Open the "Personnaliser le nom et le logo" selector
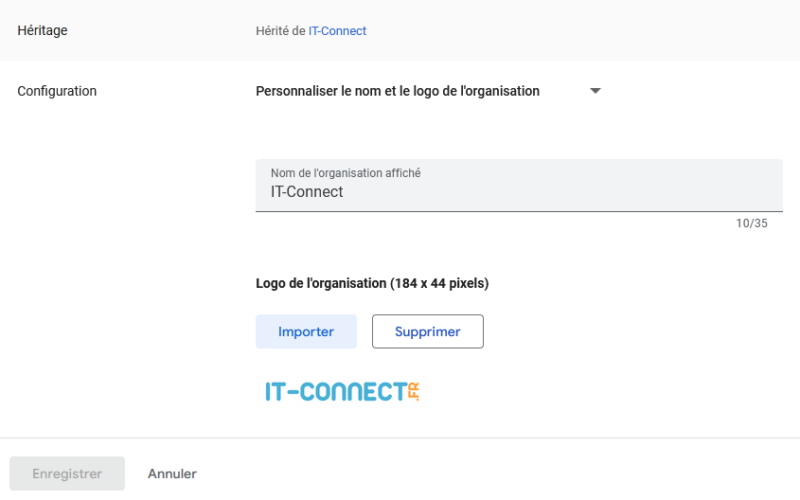 (397, 91)
